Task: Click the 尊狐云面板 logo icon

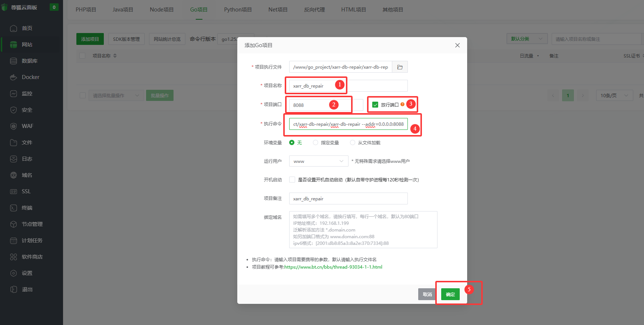Action: coord(4,7)
